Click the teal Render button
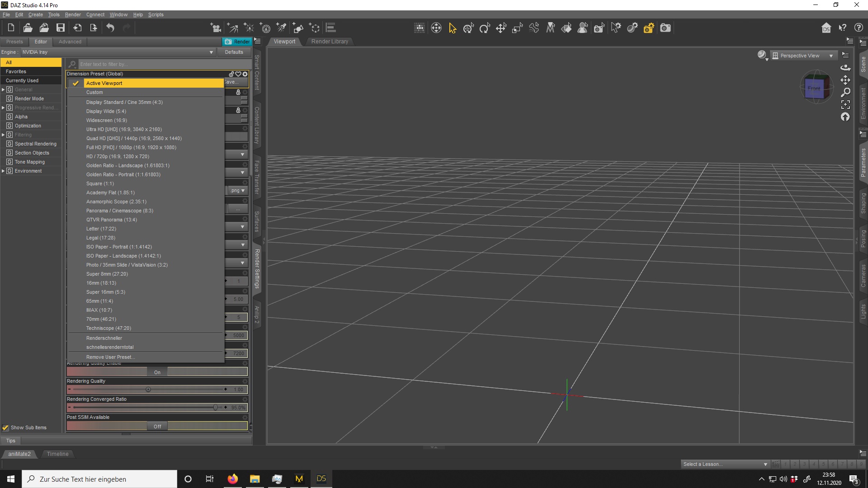Image resolution: width=868 pixels, height=488 pixels. (x=237, y=42)
